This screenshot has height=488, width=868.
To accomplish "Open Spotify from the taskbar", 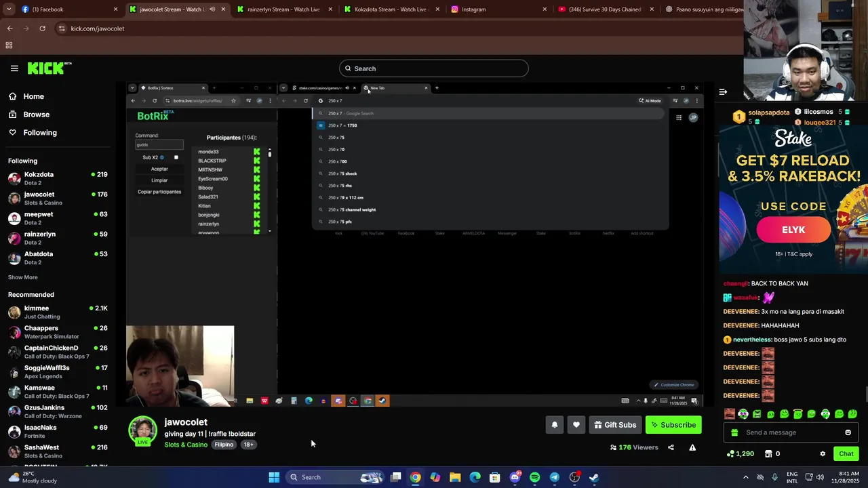I will pyautogui.click(x=534, y=477).
